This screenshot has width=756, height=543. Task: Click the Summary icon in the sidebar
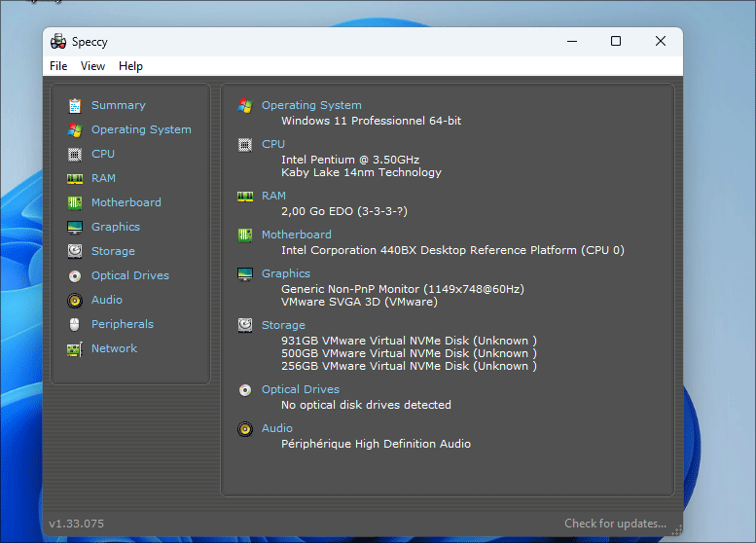[75, 105]
